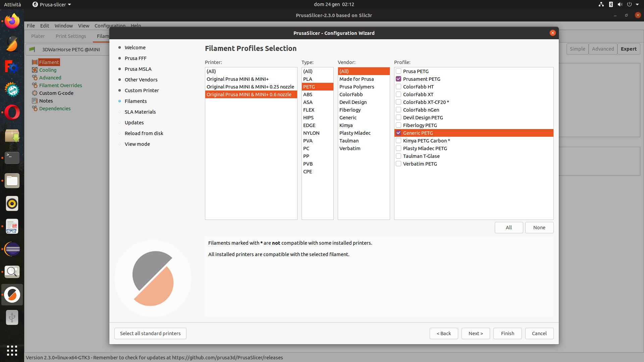
Task: Open the magnifier image viewer dock icon
Action: pos(12,272)
